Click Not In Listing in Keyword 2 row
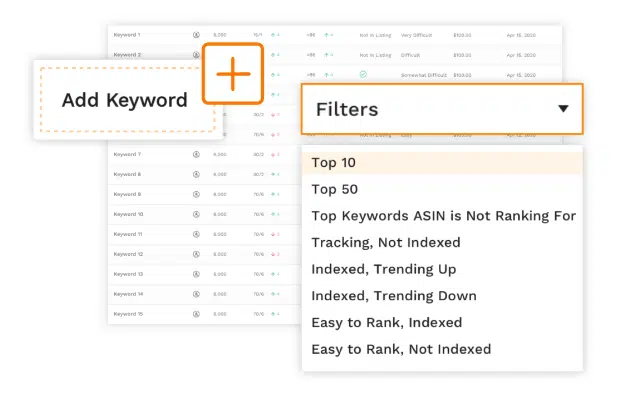 click(375, 55)
